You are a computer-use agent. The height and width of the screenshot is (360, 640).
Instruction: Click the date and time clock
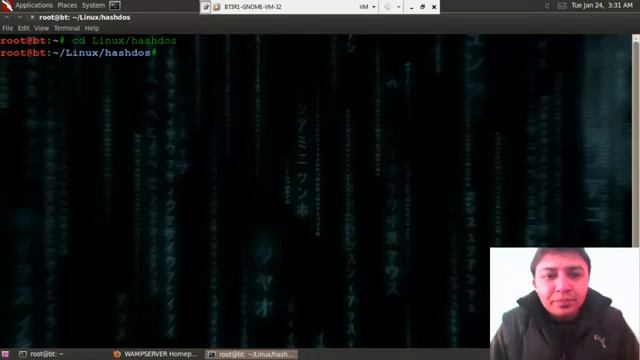click(x=602, y=5)
